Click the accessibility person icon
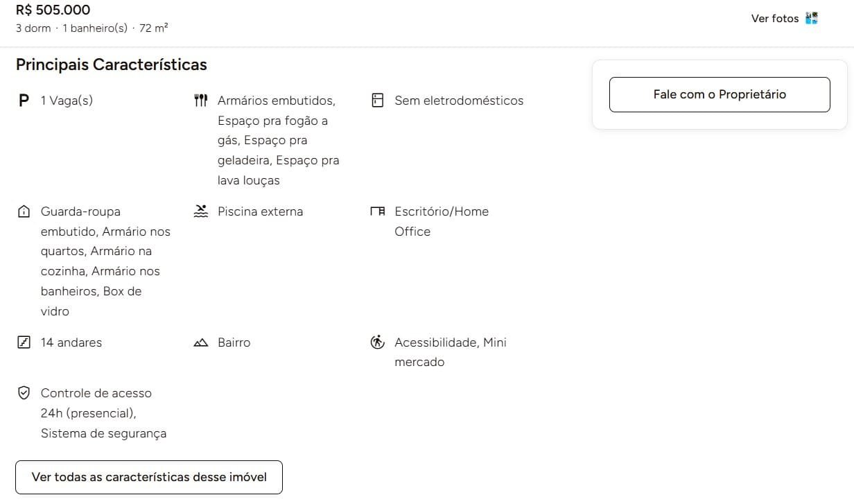The image size is (854, 504). (x=377, y=342)
